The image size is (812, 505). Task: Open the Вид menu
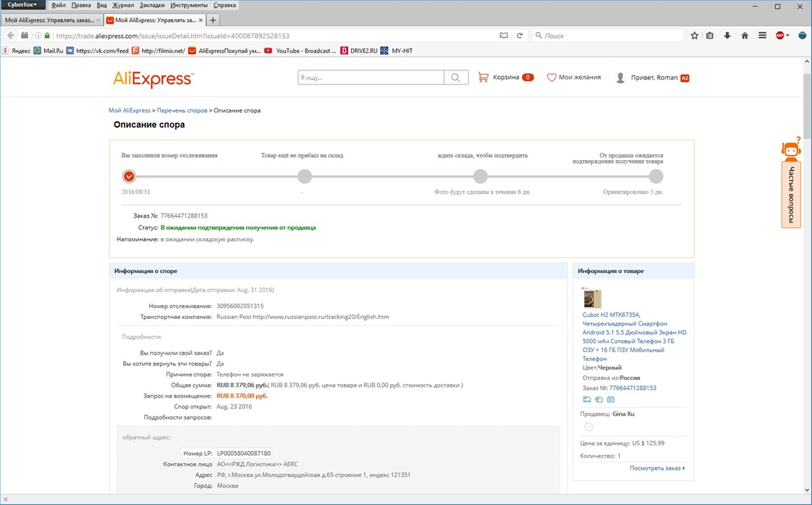(102, 5)
